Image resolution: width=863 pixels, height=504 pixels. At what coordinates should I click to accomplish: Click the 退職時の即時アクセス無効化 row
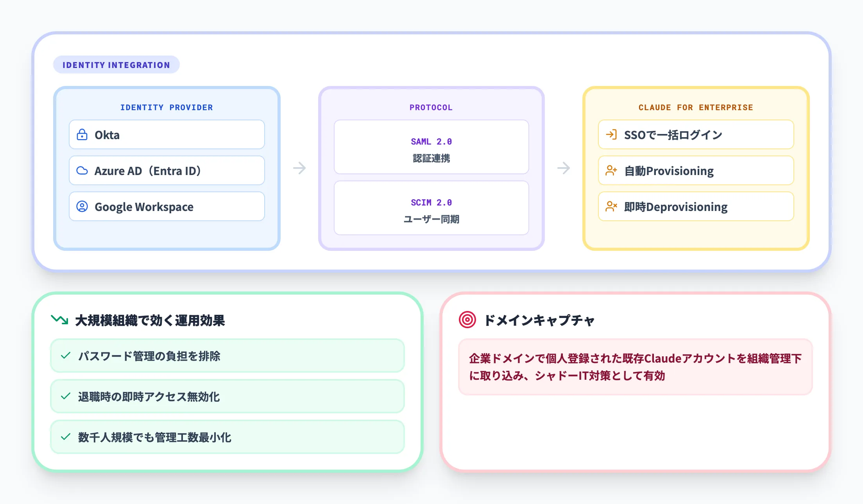tap(227, 396)
